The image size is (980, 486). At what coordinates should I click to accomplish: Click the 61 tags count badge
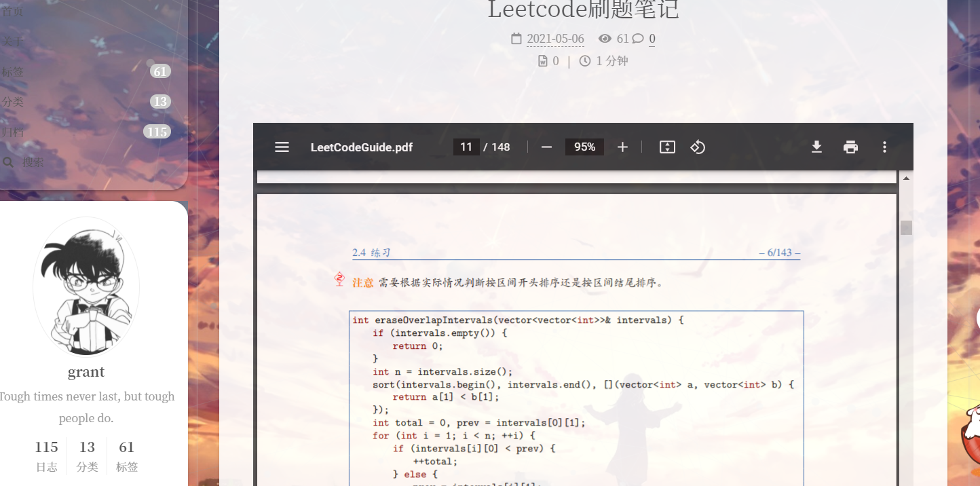[x=160, y=71]
